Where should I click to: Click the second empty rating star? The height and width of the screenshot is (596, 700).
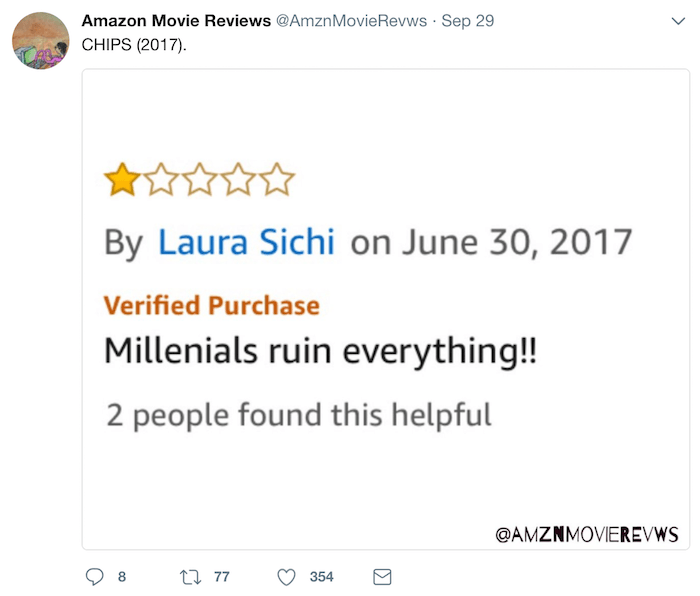click(x=161, y=179)
